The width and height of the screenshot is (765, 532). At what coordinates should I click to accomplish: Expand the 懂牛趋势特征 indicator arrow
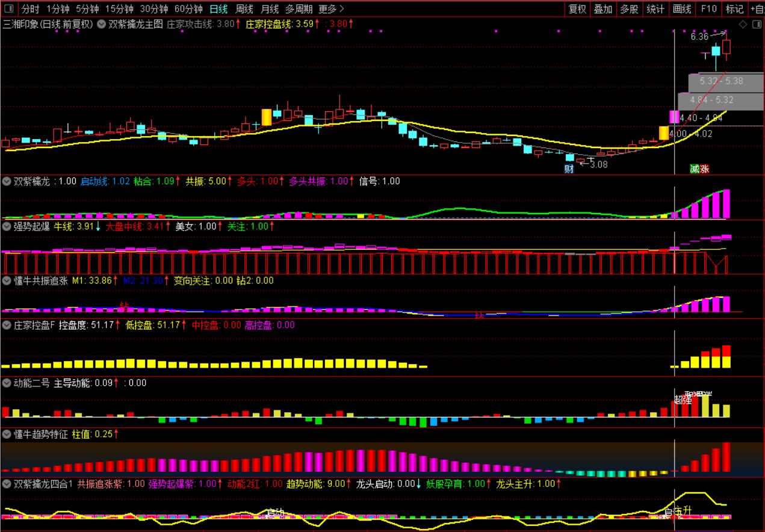point(7,434)
